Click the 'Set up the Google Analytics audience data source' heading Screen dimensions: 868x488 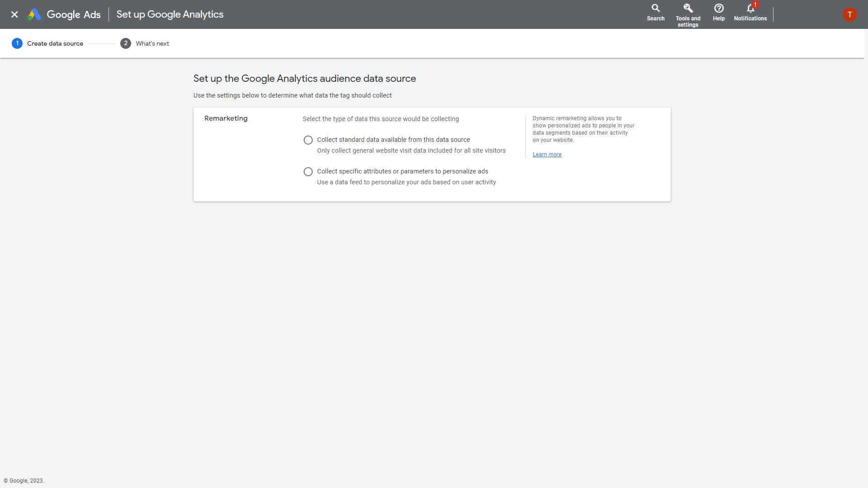[x=305, y=79]
